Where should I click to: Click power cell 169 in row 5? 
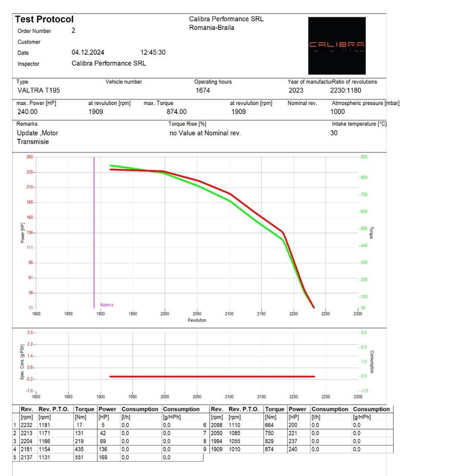(103, 457)
